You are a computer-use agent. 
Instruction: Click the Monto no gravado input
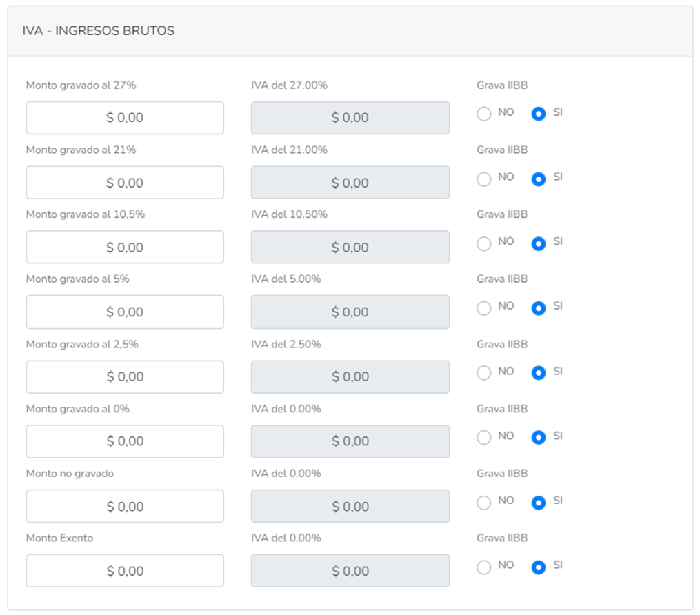click(125, 507)
